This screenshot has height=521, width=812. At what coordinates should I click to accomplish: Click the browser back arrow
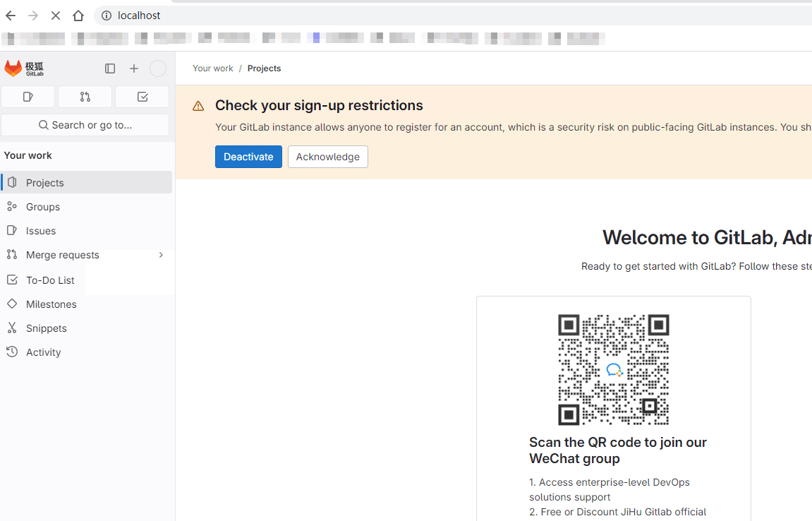[x=11, y=16]
